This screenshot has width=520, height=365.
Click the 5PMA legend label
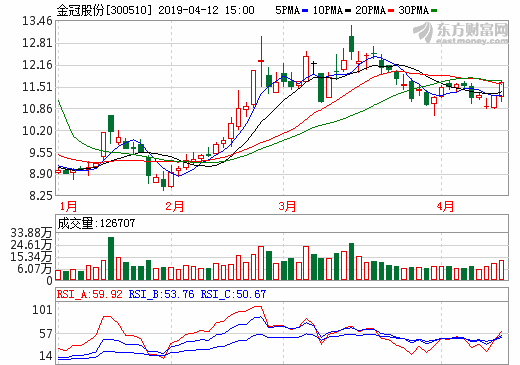pos(288,11)
